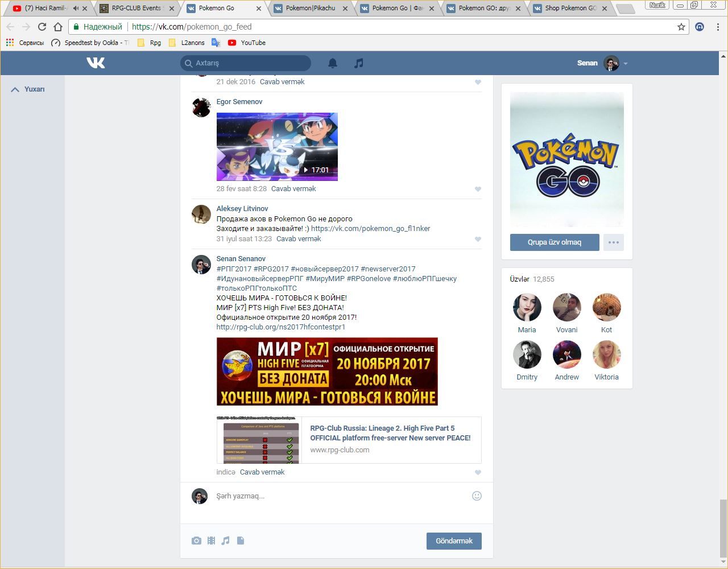
Task: Join group via Qrupa üzv olmaq
Action: tap(555, 242)
